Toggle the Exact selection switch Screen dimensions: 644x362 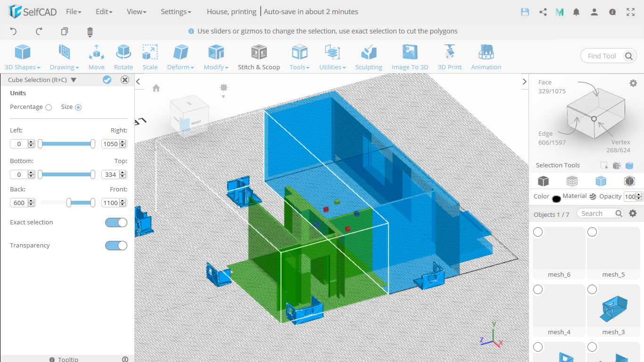(116, 222)
